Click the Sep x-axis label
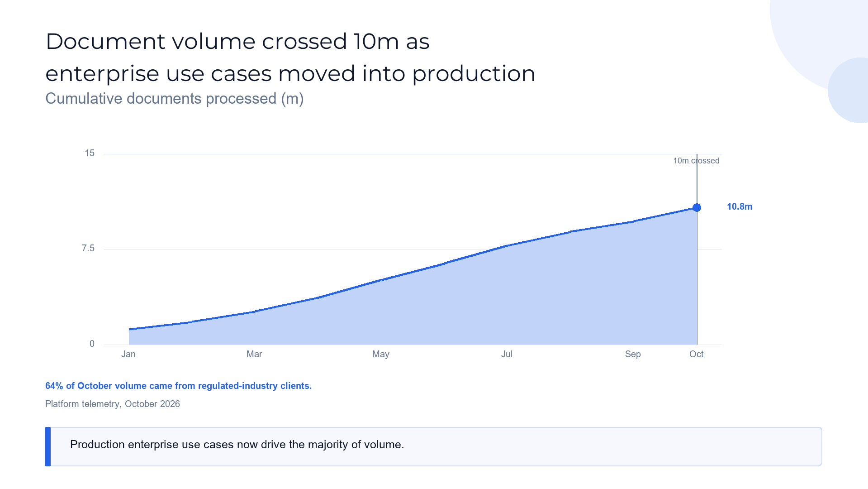Viewport: 868px width, 489px height. coord(633,355)
